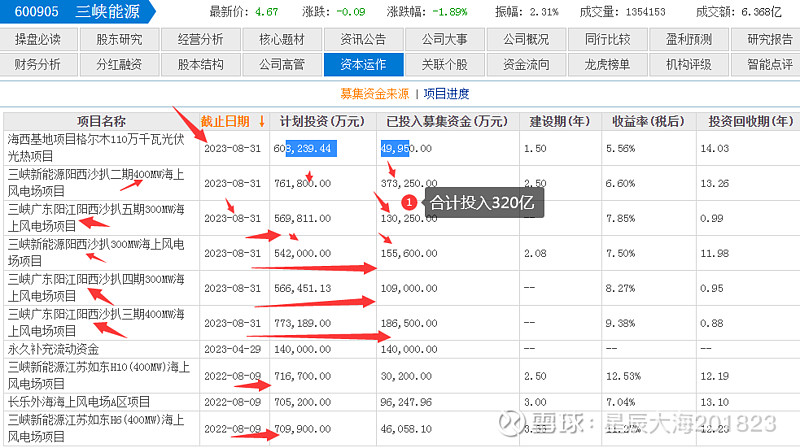Select 同行比较 tab
Image resolution: width=800 pixels, height=448 pixels.
coord(608,40)
